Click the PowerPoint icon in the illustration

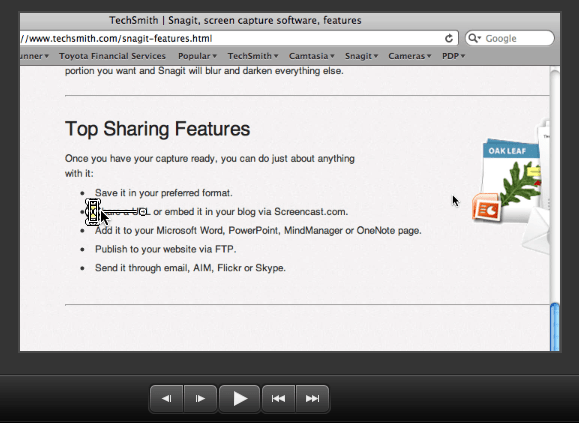[x=487, y=208]
